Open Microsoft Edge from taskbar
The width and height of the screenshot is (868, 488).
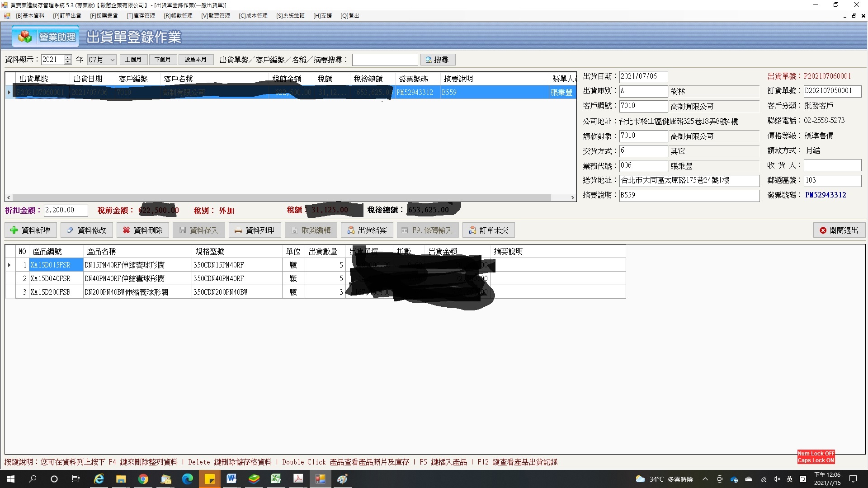187,479
